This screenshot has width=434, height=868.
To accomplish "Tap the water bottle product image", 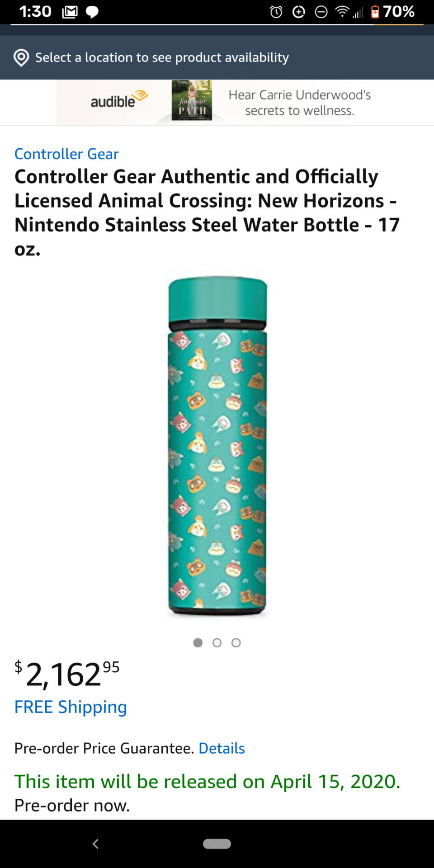I will click(x=217, y=446).
